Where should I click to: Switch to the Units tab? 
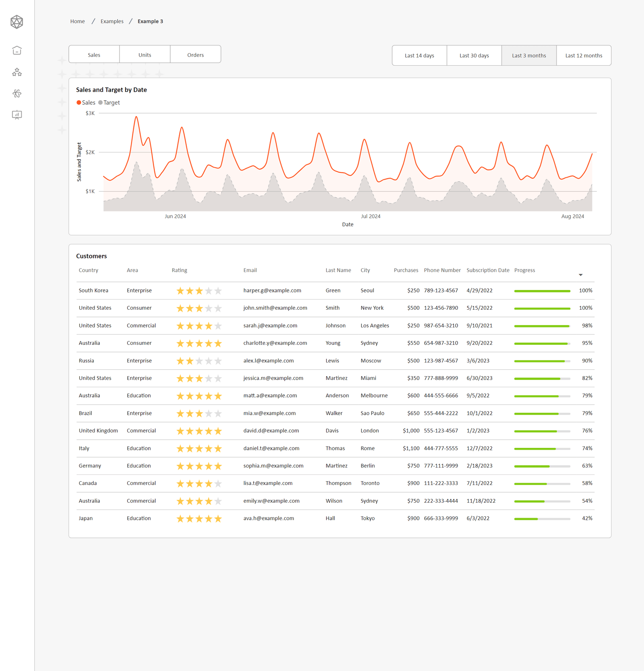click(x=144, y=54)
